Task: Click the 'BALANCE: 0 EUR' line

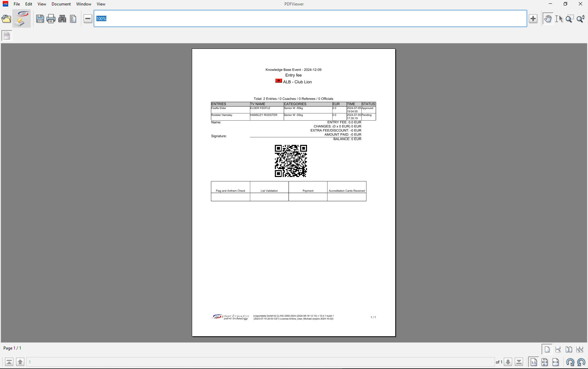Action: (347, 139)
